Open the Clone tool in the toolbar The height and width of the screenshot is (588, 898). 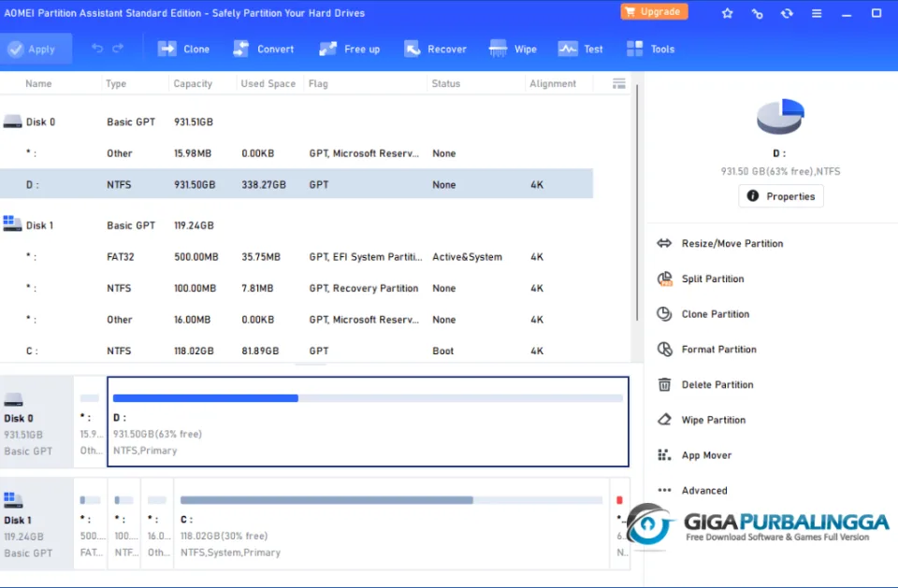[184, 49]
